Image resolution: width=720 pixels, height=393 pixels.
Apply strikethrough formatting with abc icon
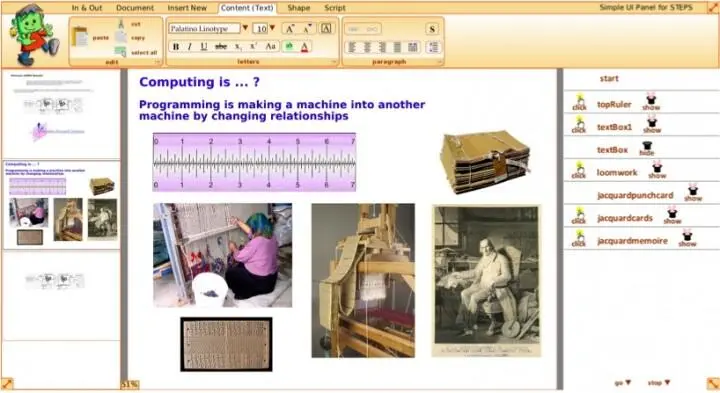221,46
